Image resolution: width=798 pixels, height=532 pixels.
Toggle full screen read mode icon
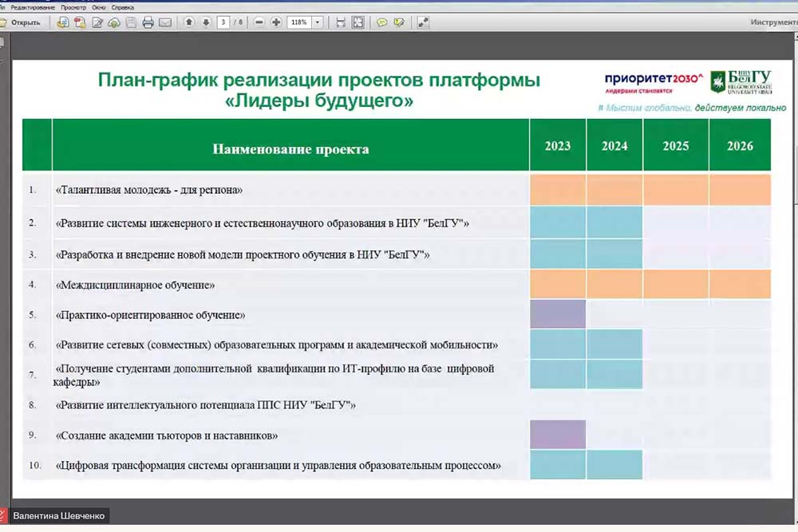point(423,22)
